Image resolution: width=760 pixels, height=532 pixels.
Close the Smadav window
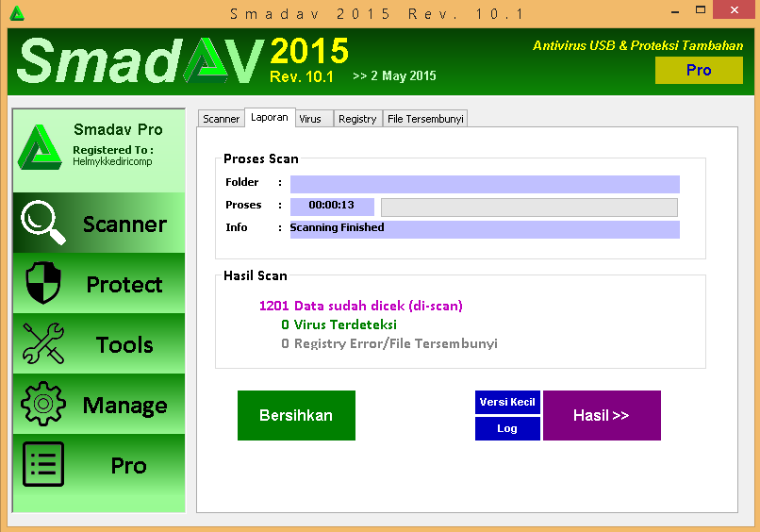click(735, 10)
